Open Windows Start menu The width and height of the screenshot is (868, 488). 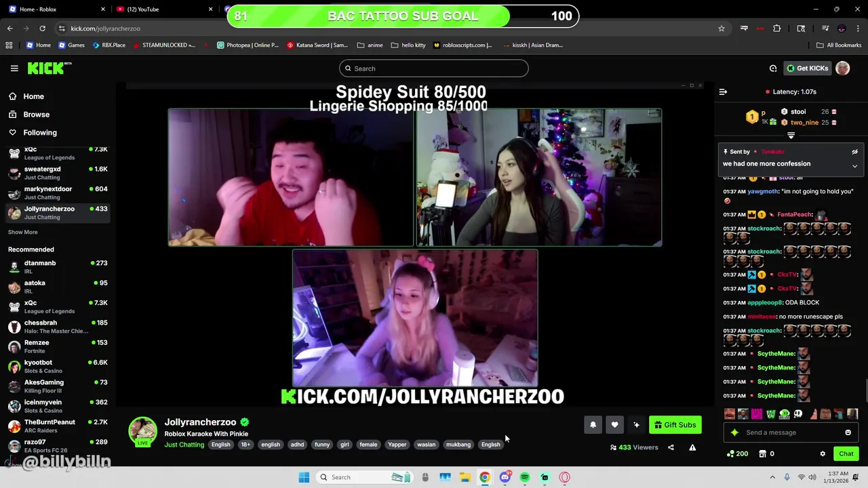304,477
